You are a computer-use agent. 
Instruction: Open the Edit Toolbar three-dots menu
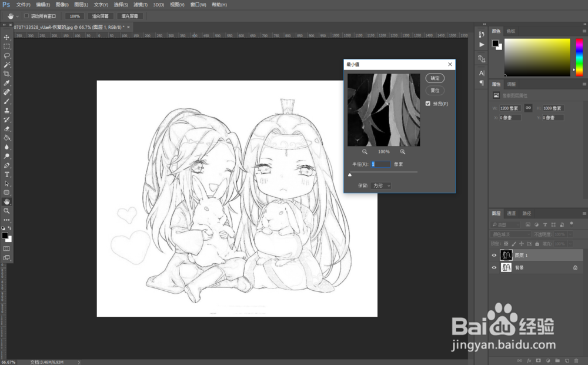(x=6, y=220)
